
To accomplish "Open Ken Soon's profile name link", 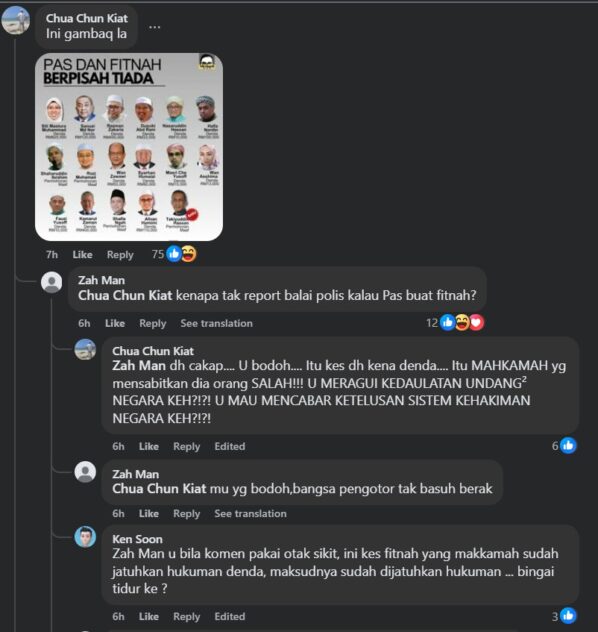I will [137, 539].
